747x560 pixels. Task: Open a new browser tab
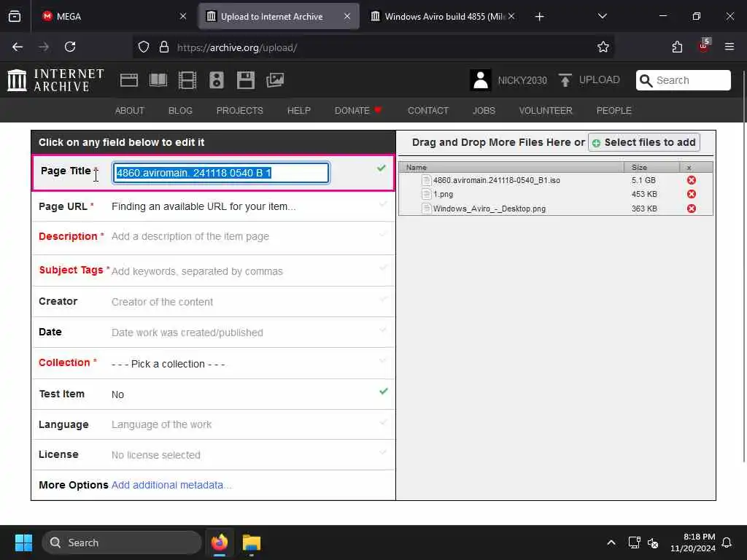click(x=539, y=17)
